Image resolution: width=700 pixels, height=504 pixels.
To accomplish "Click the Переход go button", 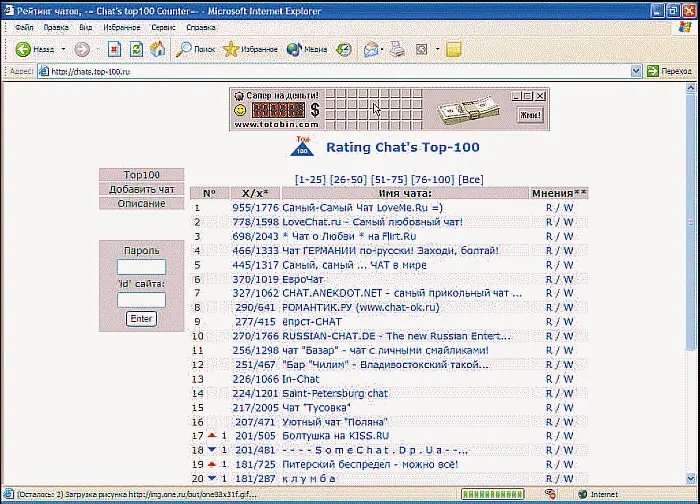I will (x=669, y=71).
